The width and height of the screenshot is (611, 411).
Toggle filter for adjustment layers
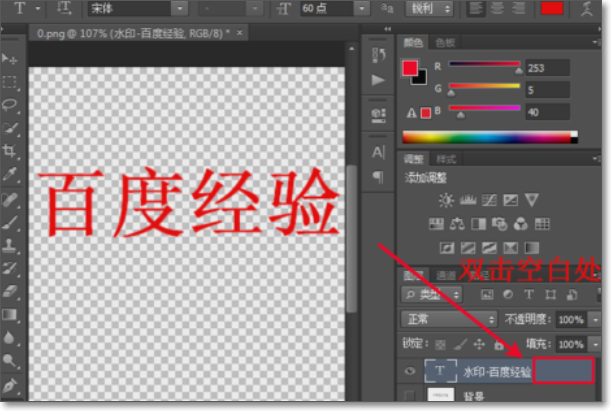(x=508, y=295)
